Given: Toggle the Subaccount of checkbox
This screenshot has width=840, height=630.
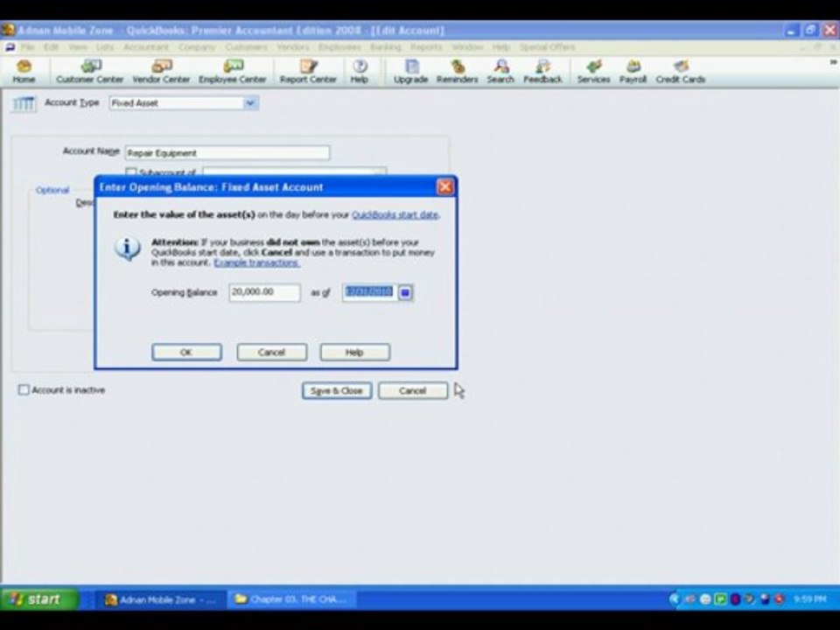Looking at the screenshot, I should [130, 172].
